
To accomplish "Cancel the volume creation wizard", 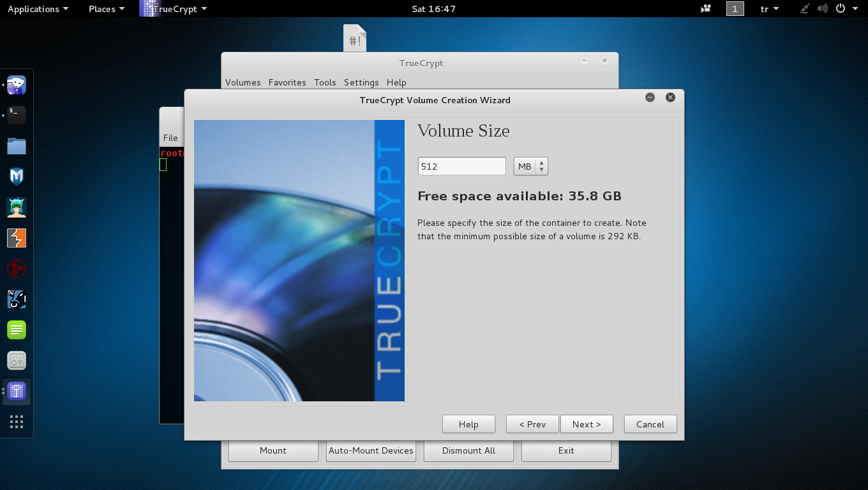I will pyautogui.click(x=650, y=424).
